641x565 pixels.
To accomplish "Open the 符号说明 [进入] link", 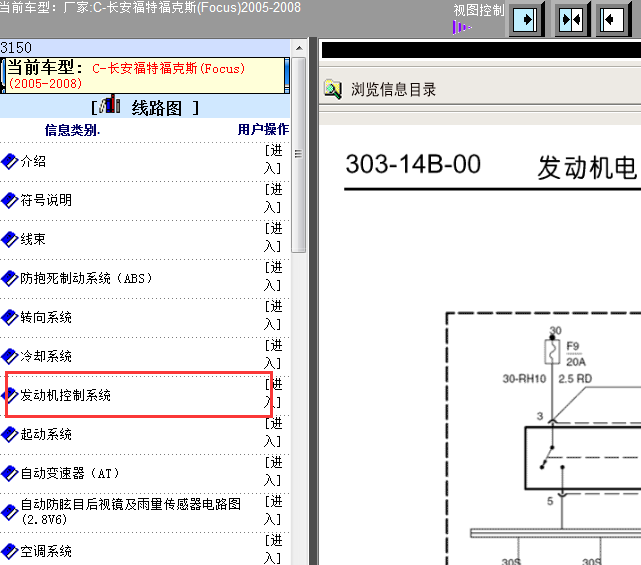I will click(273, 198).
